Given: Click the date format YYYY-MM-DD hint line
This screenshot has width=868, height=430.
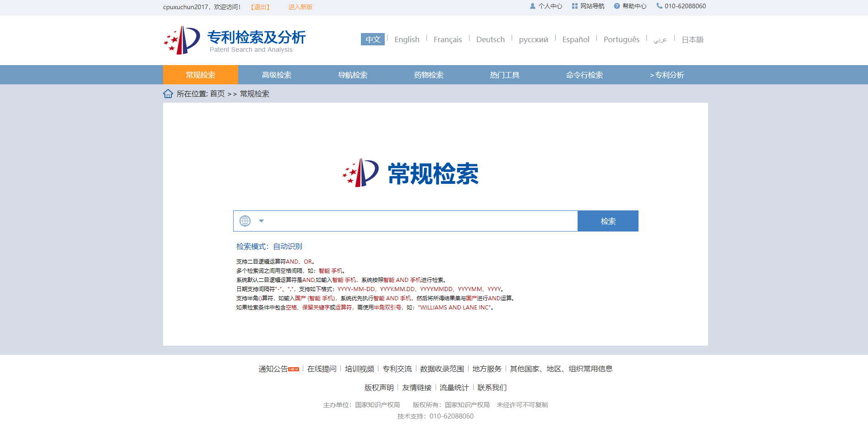Looking at the screenshot, I should 371,289.
